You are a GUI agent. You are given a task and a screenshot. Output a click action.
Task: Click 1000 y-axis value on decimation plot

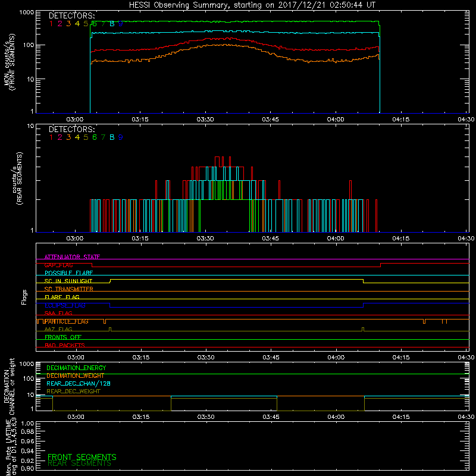pyautogui.click(x=27, y=364)
